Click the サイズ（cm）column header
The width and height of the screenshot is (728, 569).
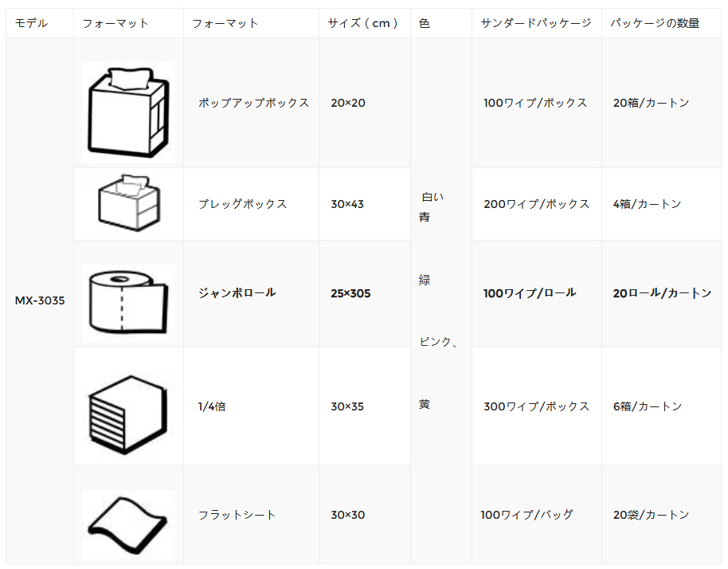point(362,23)
